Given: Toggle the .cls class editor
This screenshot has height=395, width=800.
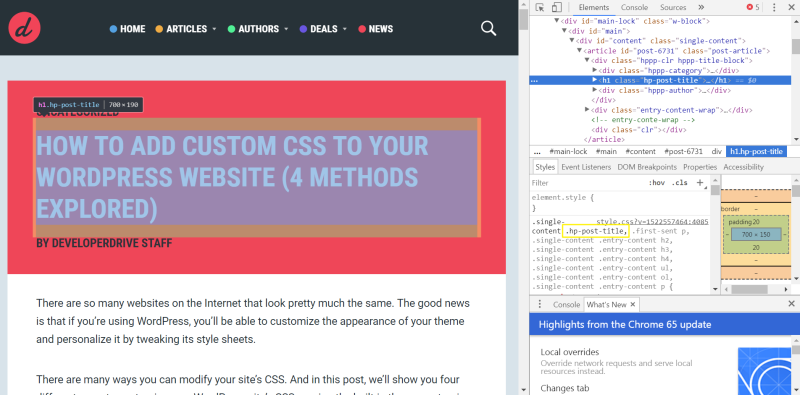Looking at the screenshot, I should click(680, 183).
